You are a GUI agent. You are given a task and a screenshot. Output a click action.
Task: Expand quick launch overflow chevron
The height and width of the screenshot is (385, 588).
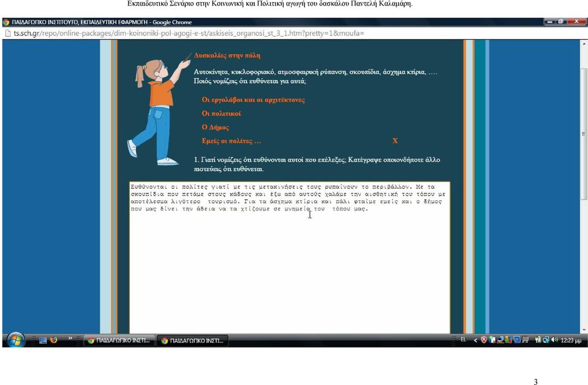tap(70, 338)
